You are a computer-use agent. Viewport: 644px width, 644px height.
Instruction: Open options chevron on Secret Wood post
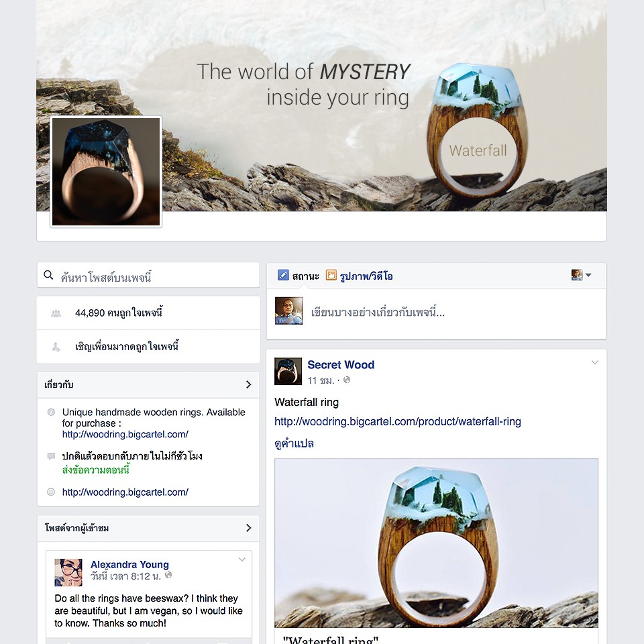pos(595,362)
